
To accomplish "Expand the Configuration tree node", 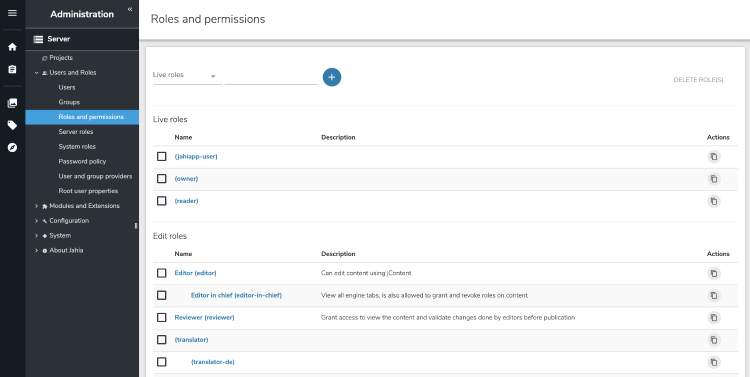I will [x=36, y=221].
